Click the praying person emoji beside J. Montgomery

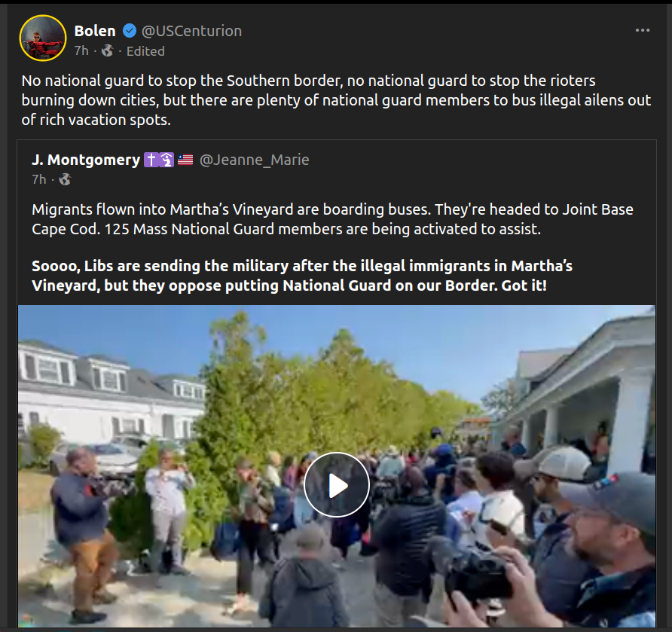point(166,160)
